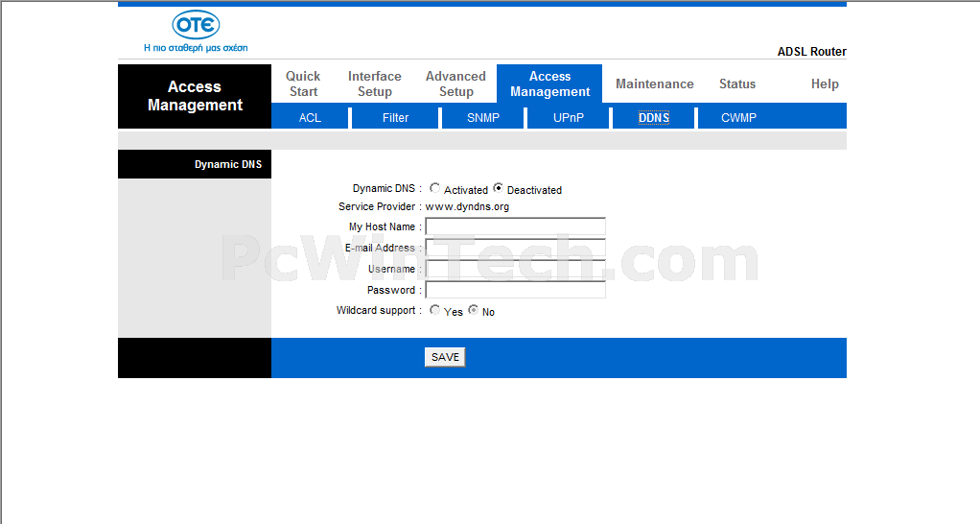
Task: Focus the My Host Name field
Action: point(516,226)
